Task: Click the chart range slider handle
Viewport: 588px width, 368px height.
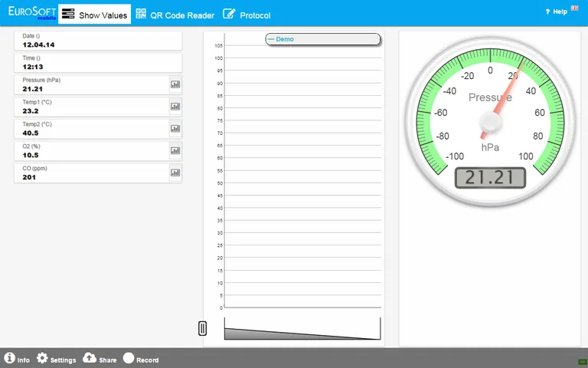Action: 202,328
